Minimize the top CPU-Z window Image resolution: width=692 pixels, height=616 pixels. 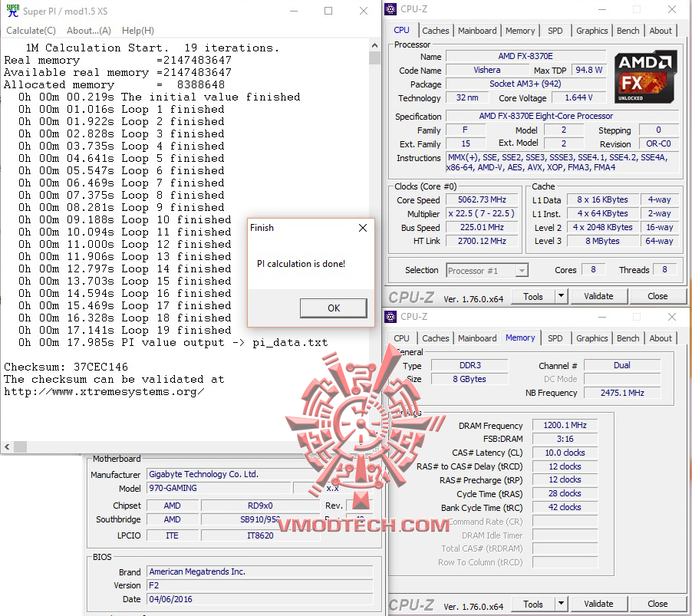[602, 9]
